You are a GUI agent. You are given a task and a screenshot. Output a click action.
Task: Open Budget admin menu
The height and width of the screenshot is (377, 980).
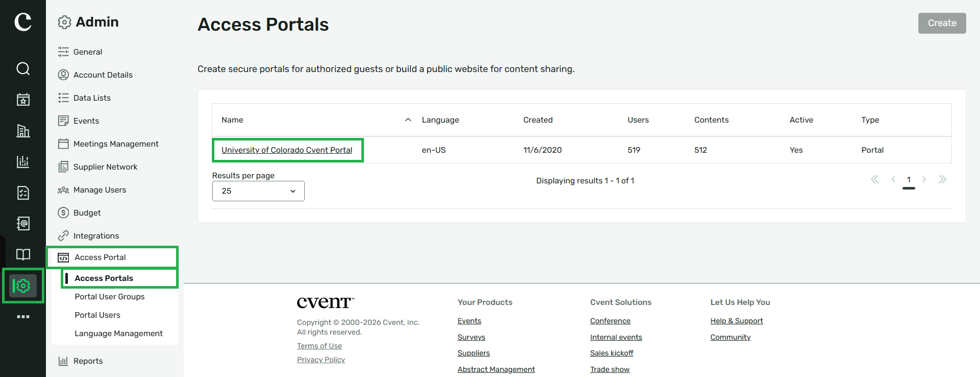[87, 213]
